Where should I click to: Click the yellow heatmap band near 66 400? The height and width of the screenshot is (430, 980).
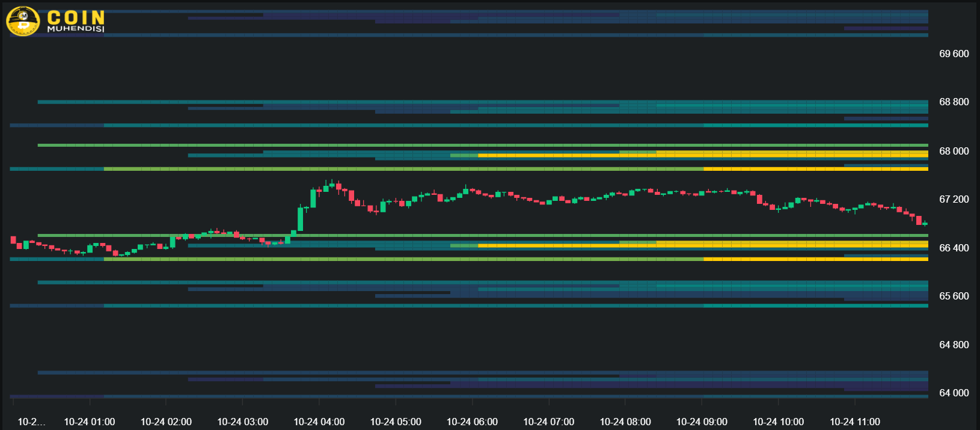782,245
